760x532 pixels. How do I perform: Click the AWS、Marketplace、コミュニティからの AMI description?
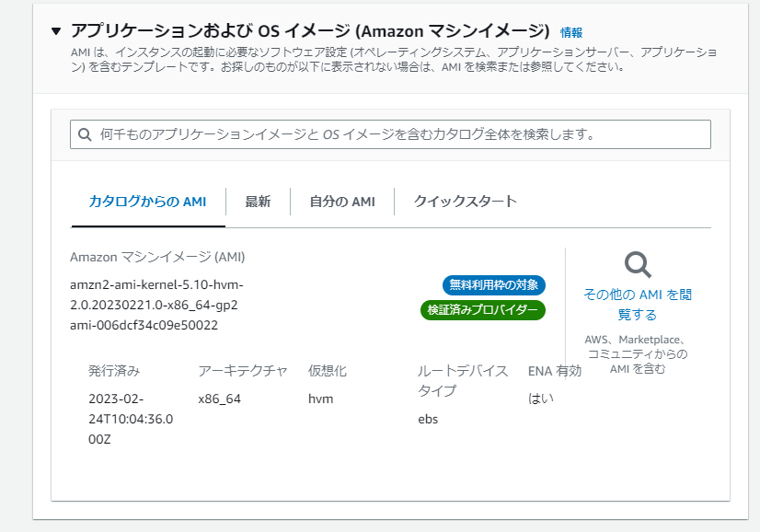(x=638, y=354)
